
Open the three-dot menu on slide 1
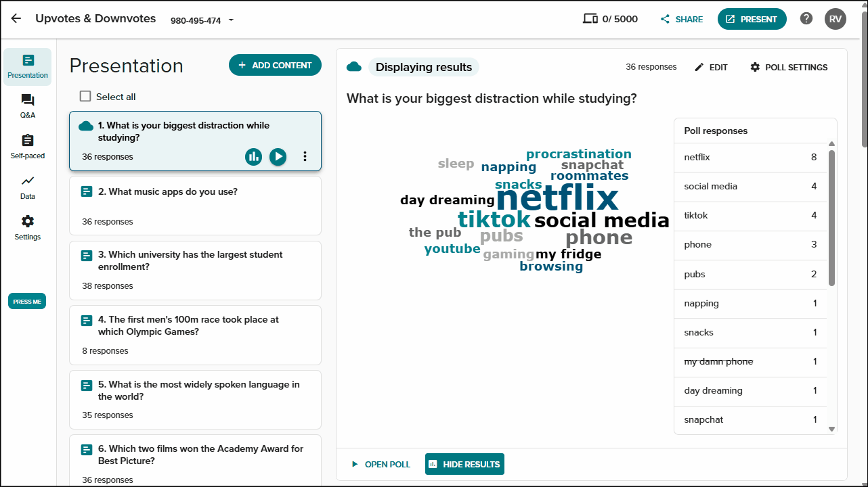click(x=305, y=157)
